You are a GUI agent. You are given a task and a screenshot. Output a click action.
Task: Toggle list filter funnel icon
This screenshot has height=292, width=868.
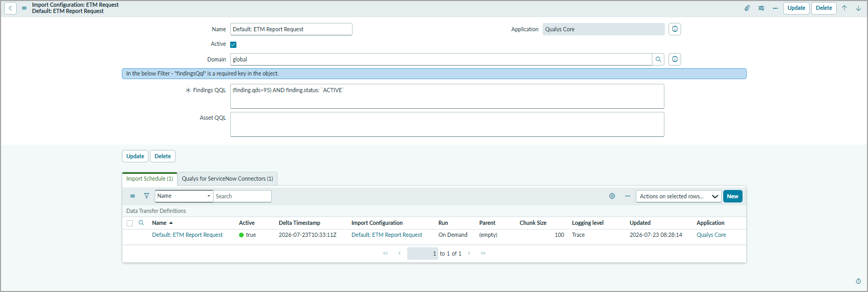coord(146,196)
